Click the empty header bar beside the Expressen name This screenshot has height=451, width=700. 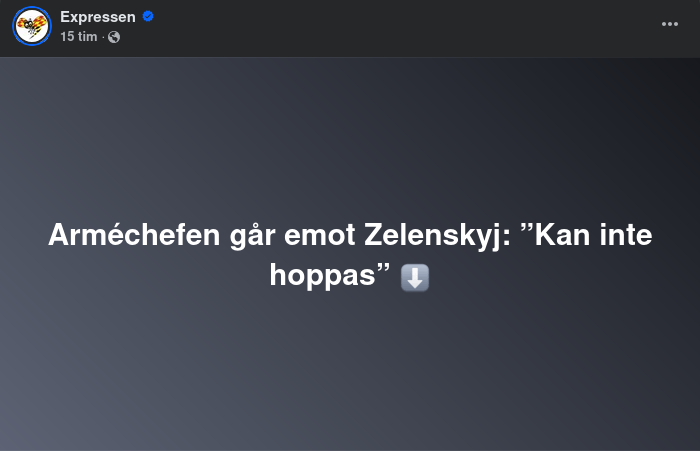point(402,27)
